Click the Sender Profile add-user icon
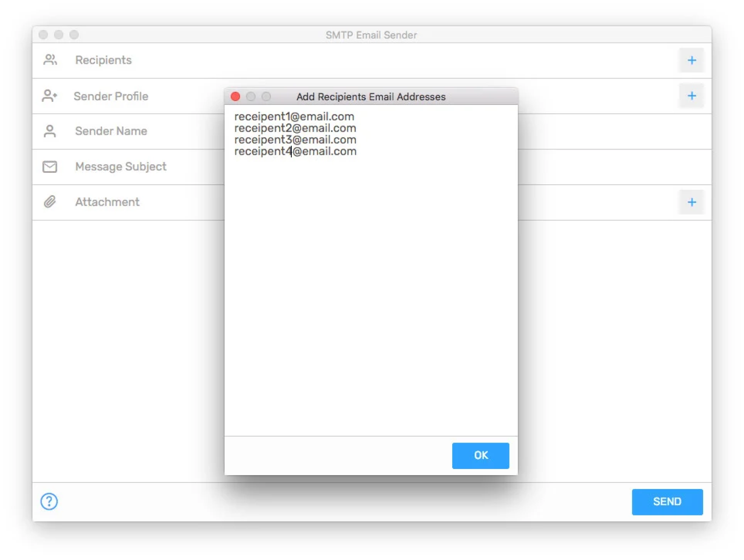 point(50,96)
